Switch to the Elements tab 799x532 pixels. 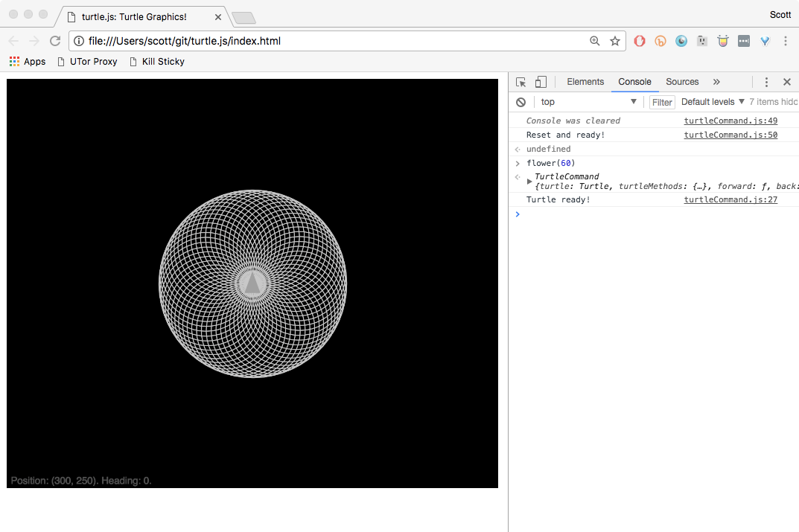click(585, 82)
